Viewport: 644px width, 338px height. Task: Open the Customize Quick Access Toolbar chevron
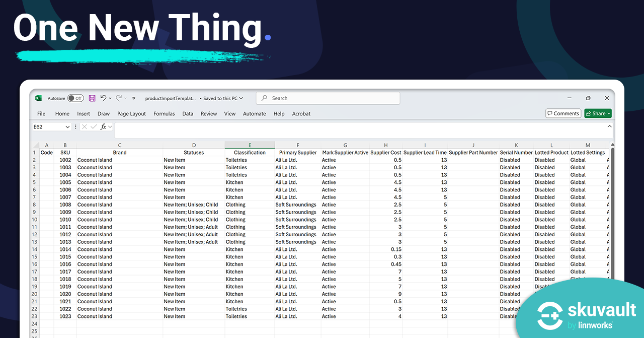click(133, 98)
